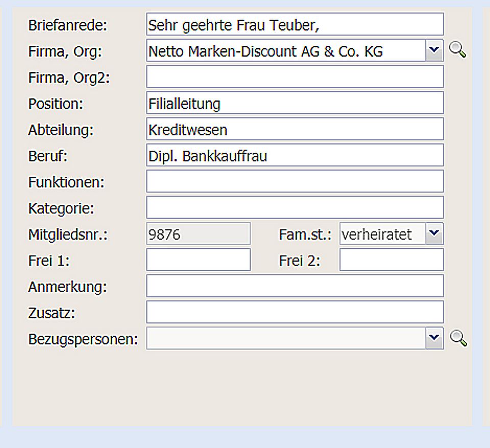Select the Abteilung field with Kreditwesen
The height and width of the screenshot is (448, 490).
[295, 129]
